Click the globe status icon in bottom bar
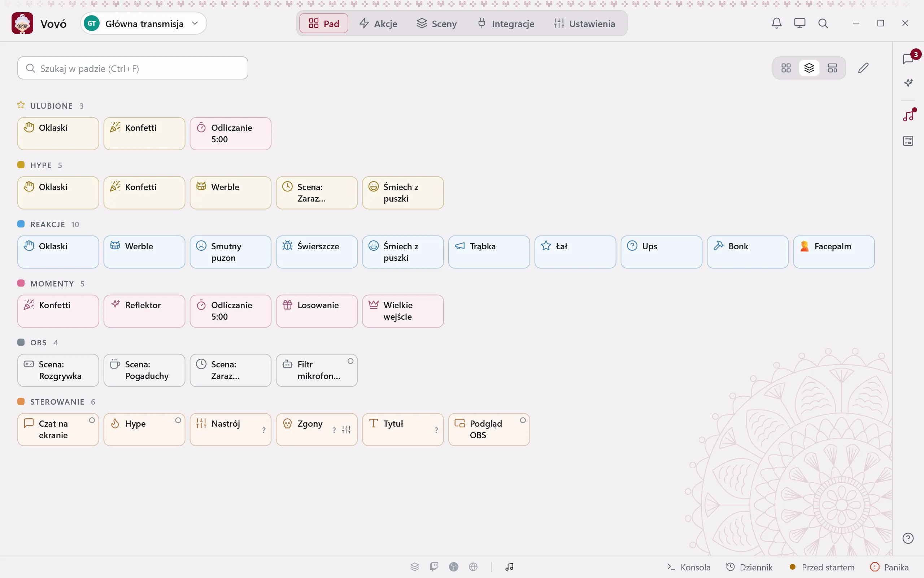The width and height of the screenshot is (924, 578). coord(473,566)
